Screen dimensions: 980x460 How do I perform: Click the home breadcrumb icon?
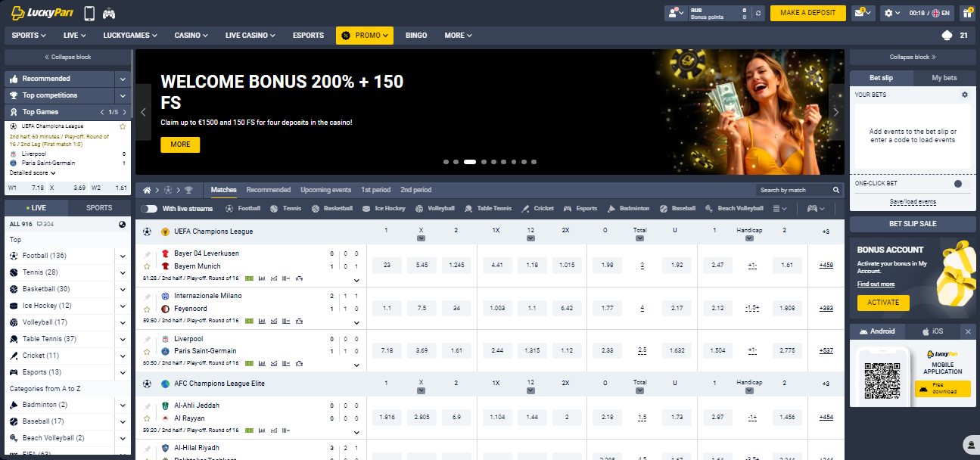point(147,190)
